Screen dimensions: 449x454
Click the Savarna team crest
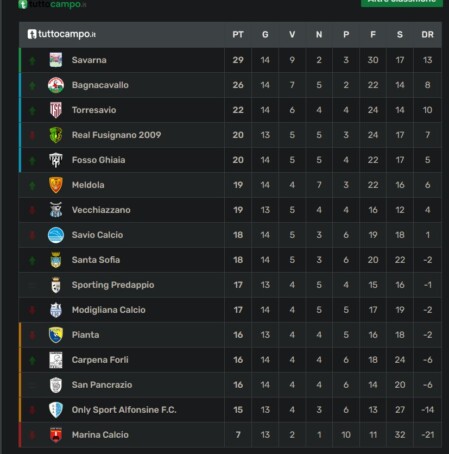click(56, 60)
